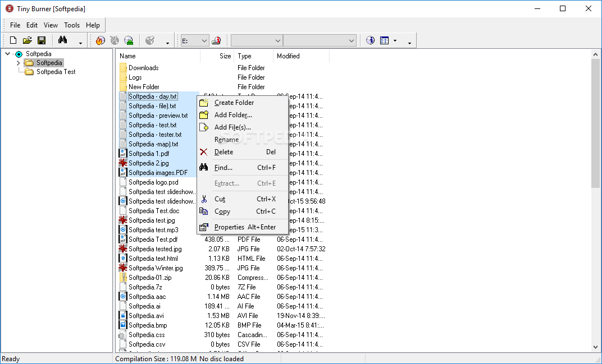Choose Copy from the context menu
The image size is (602, 364).
coord(243,211)
